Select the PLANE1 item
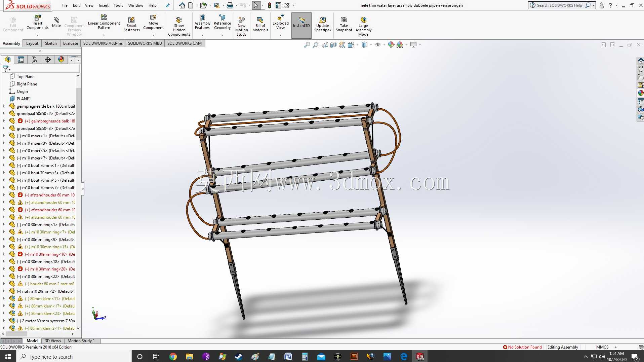 click(24, 99)
